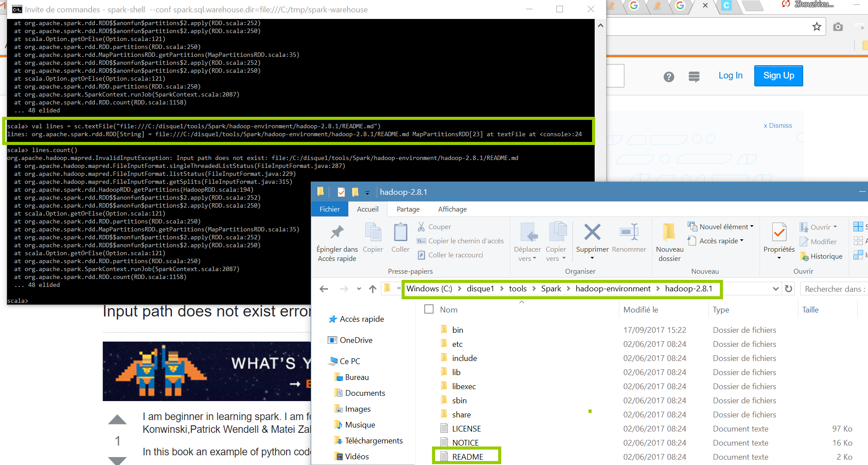The height and width of the screenshot is (465, 868).
Task: Open Téléchargements in the navigation pane
Action: pos(369,441)
